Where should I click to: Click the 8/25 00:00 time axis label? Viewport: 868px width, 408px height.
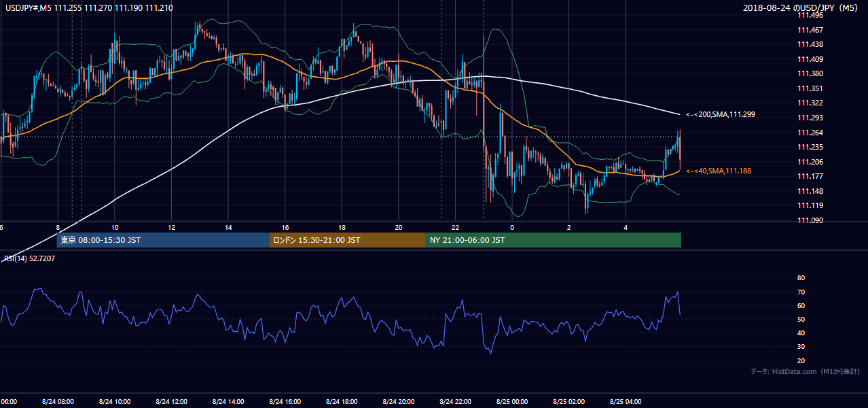coord(511,402)
